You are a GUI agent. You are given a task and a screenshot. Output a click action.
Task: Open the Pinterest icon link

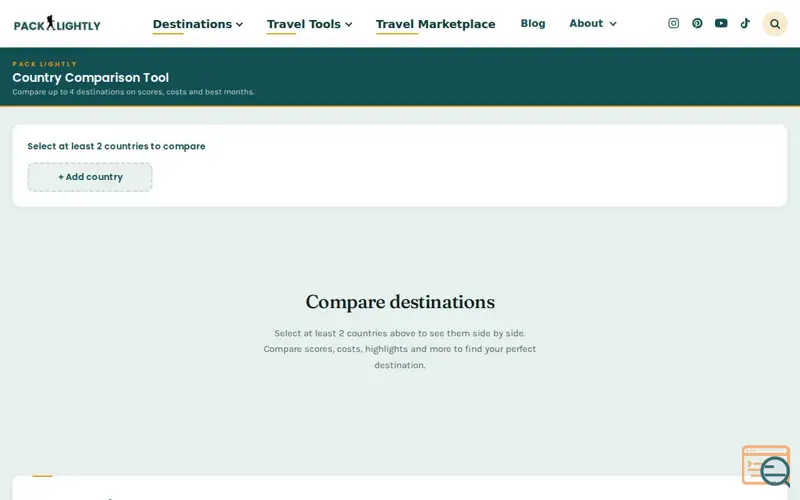pos(697,23)
